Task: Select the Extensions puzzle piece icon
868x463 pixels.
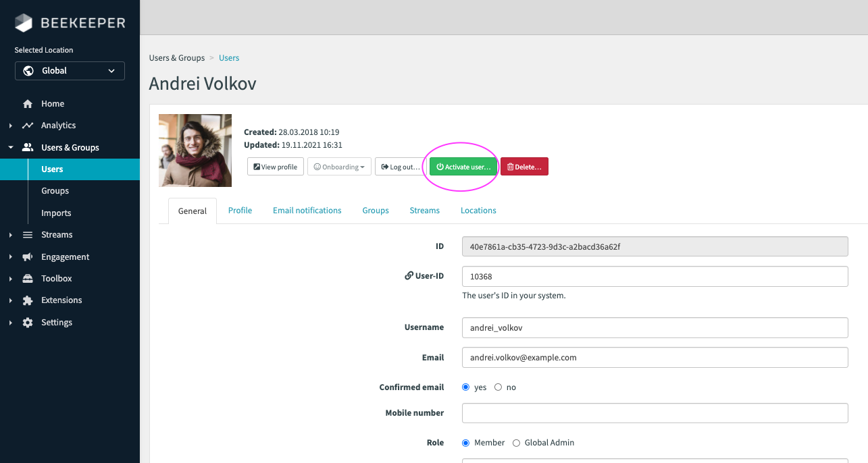Action: tap(27, 300)
